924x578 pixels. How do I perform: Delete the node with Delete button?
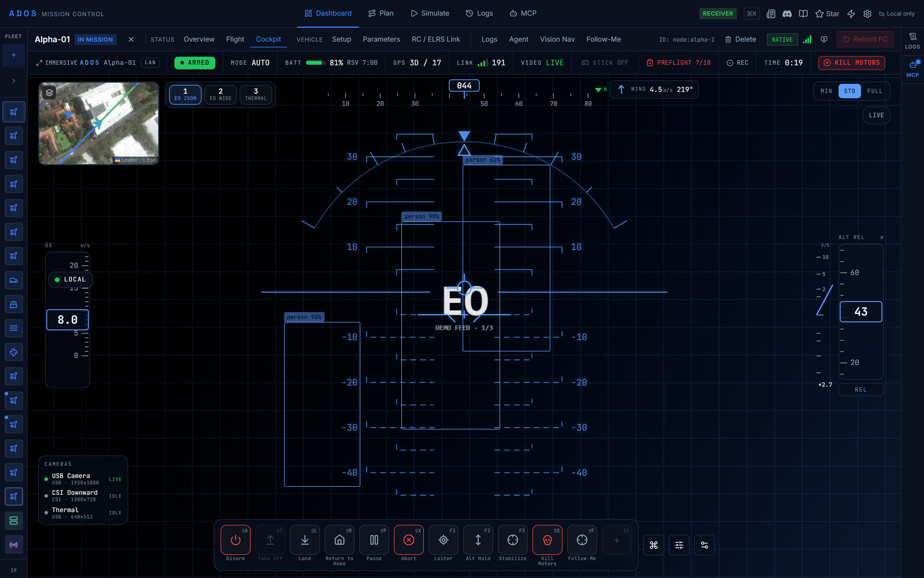pos(740,39)
